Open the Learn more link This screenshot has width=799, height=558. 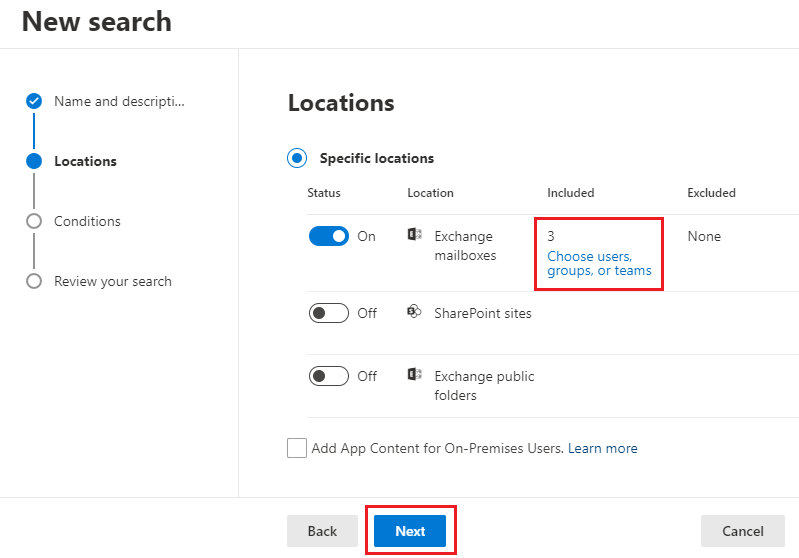(x=602, y=448)
